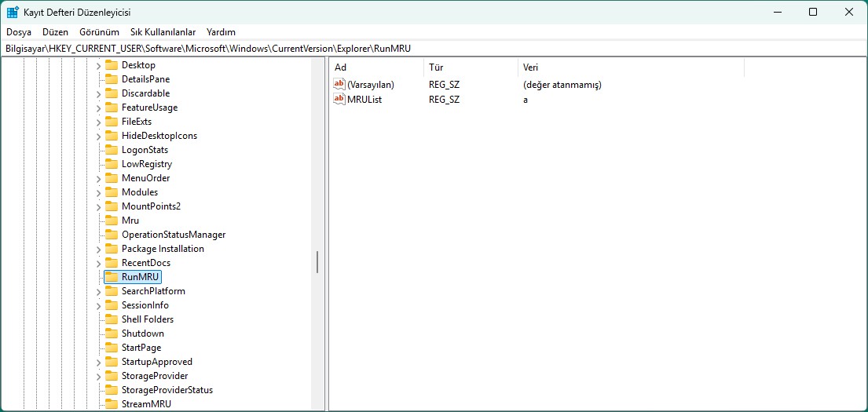Viewport: 868px width, 412px height.
Task: Select the StartupApproved key
Action: click(157, 363)
